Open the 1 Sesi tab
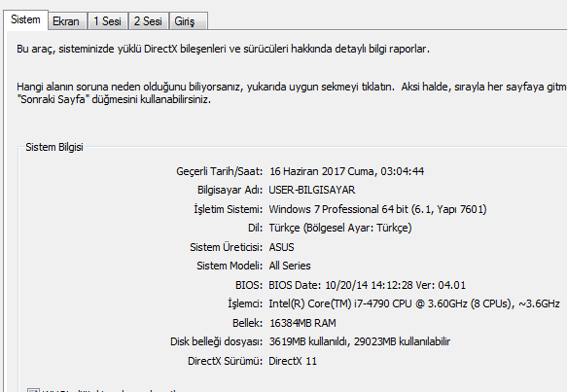 point(108,21)
